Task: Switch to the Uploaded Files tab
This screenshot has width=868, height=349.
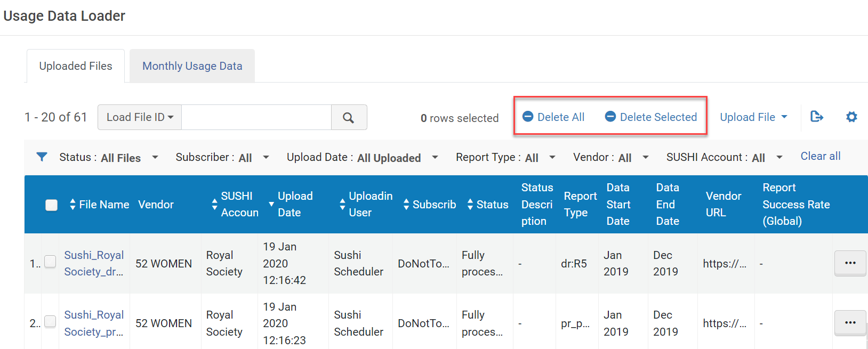Action: (x=76, y=66)
